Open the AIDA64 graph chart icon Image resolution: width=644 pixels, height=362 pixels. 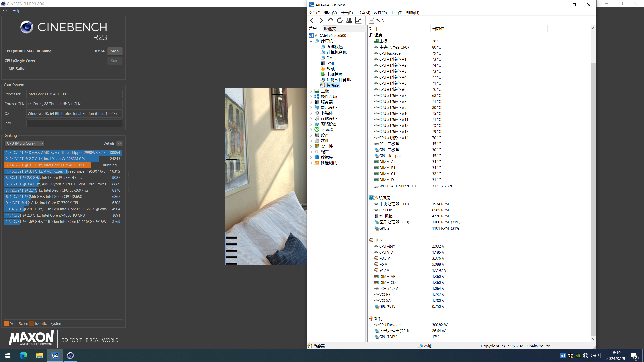358,20
